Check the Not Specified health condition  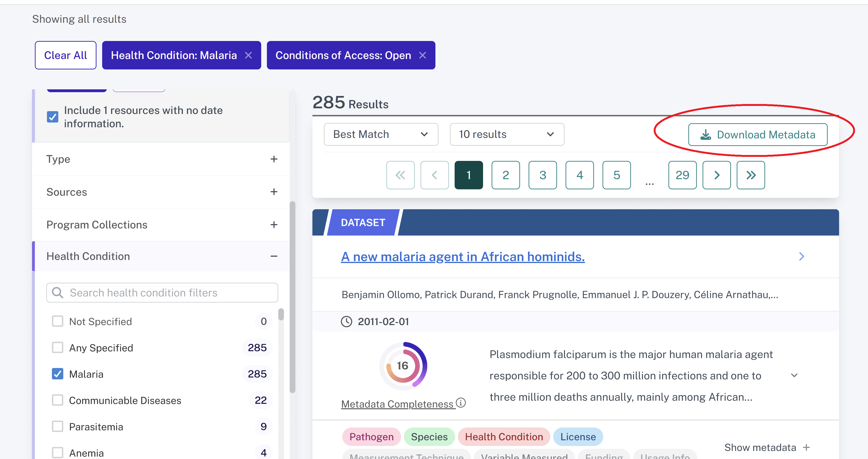point(58,321)
